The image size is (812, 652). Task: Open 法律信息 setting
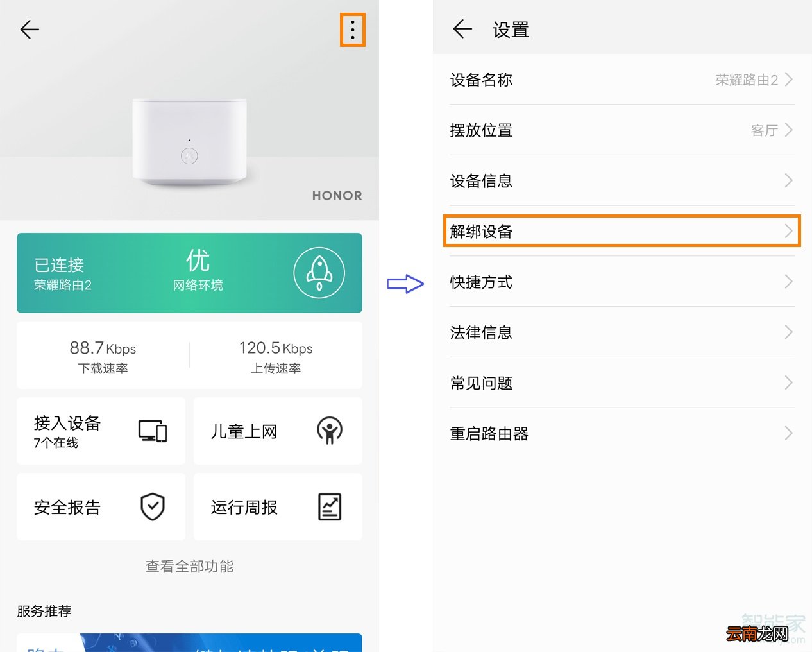[x=622, y=332]
